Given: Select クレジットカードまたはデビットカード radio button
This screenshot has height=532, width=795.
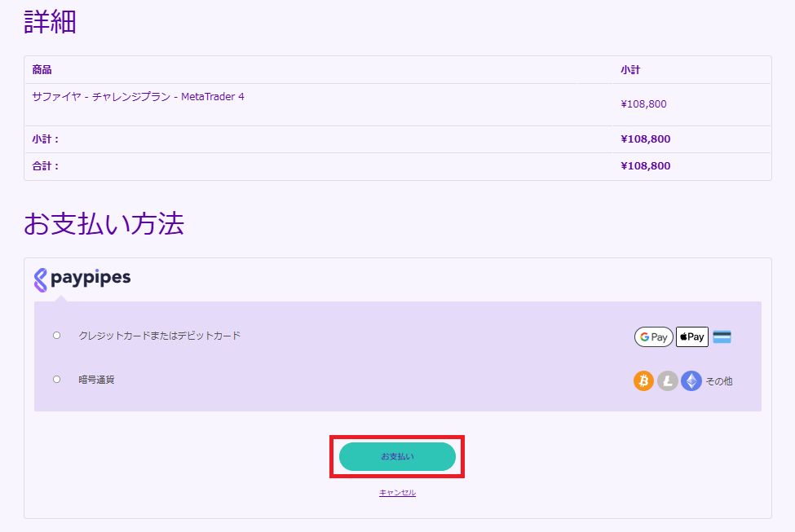Looking at the screenshot, I should pos(57,336).
